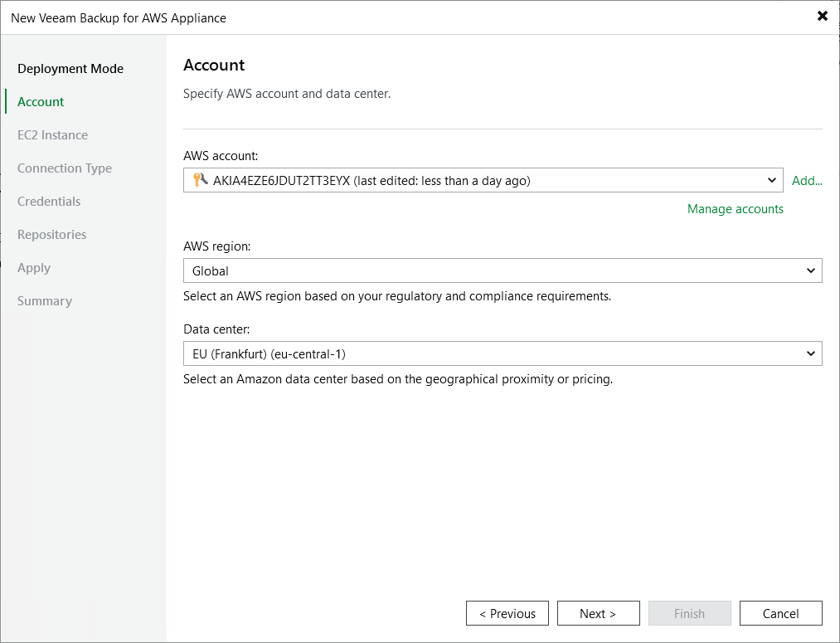Click the Add... link to add an account
840x643 pixels.
pyautogui.click(x=807, y=180)
